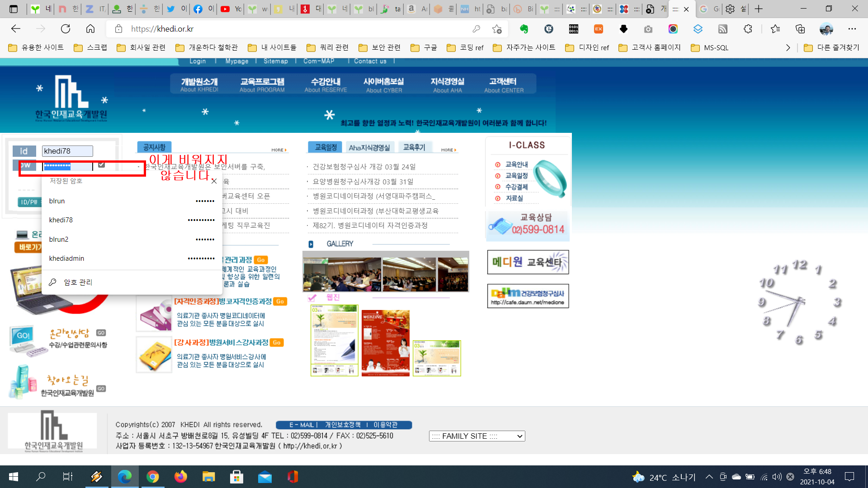This screenshot has height=488, width=868.
Task: Open the RSS feed extension icon
Action: tap(723, 29)
